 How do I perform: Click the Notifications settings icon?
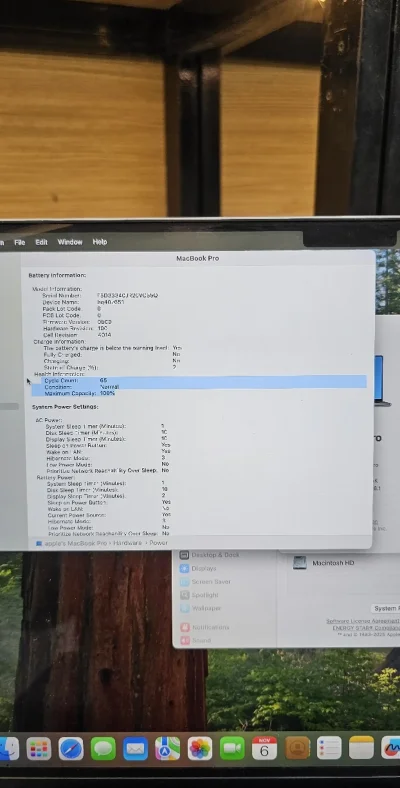184,627
